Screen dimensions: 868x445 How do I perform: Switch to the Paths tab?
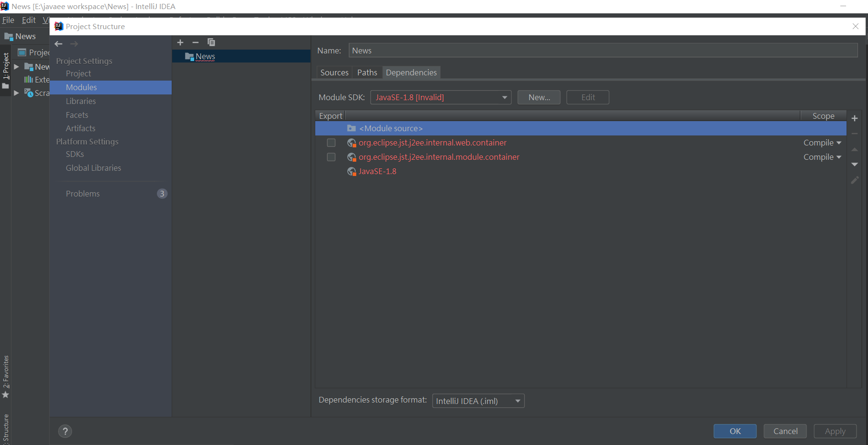(367, 72)
